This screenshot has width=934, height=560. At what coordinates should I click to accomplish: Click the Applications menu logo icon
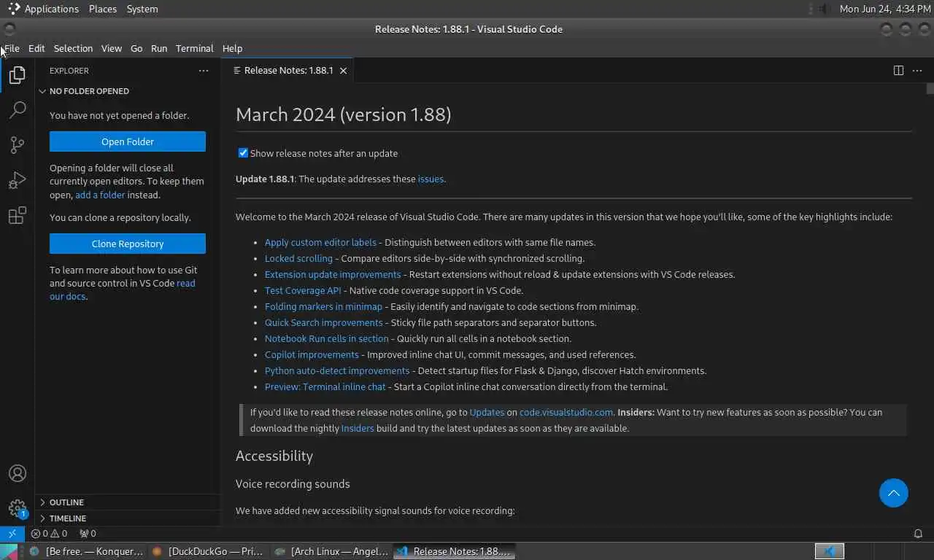coord(14,9)
